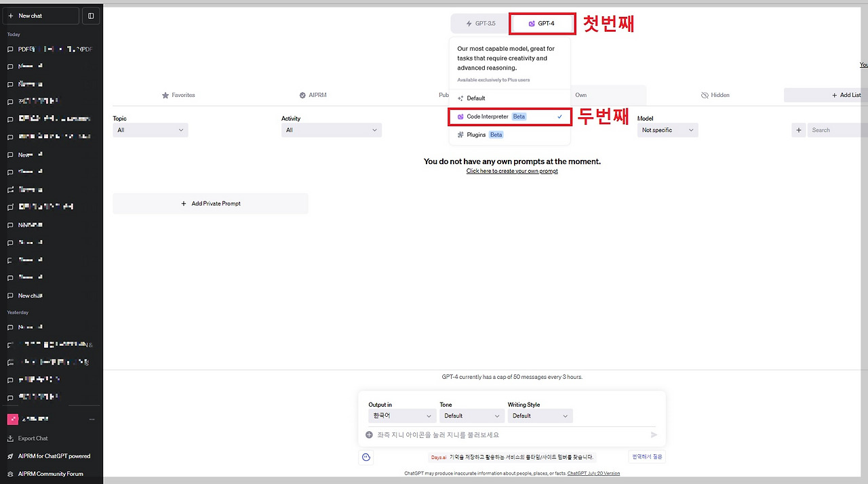The height and width of the screenshot is (484, 868).
Task: Click the circled plus icon in message box
Action: pyautogui.click(x=370, y=435)
